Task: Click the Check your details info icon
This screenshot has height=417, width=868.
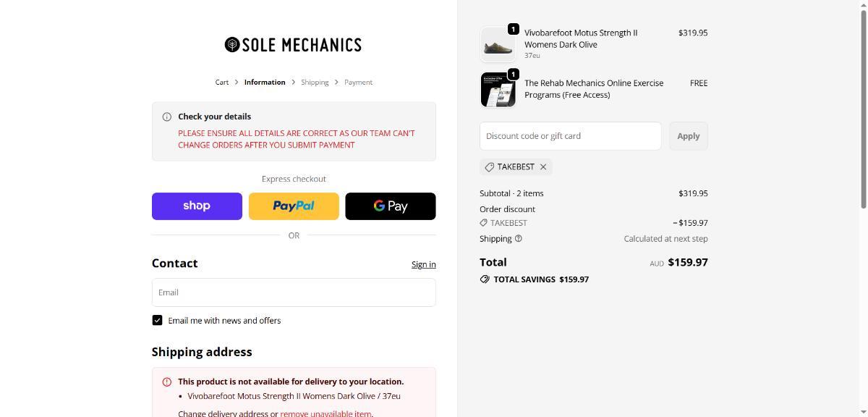Action: pos(167,117)
